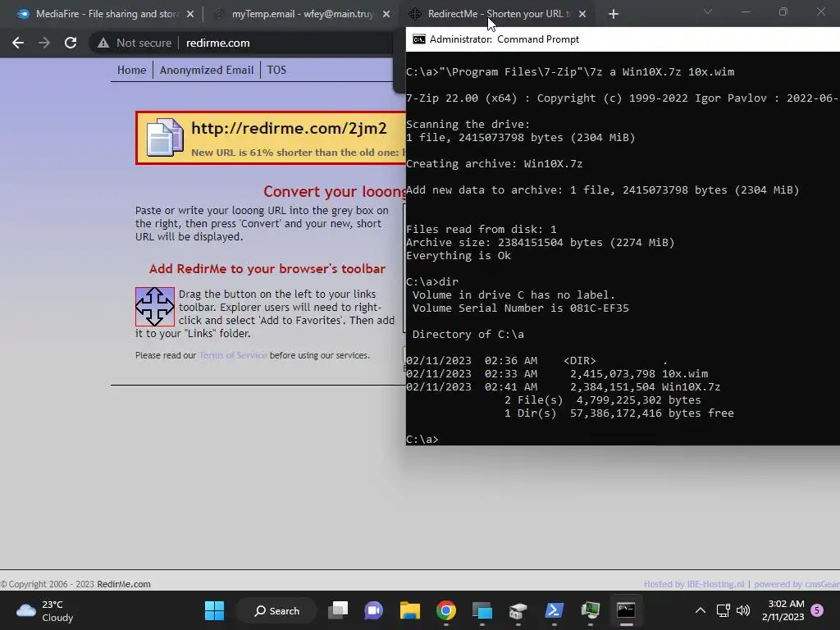Click the Not secure warning icon
This screenshot has height=630, width=840.
tap(103, 43)
